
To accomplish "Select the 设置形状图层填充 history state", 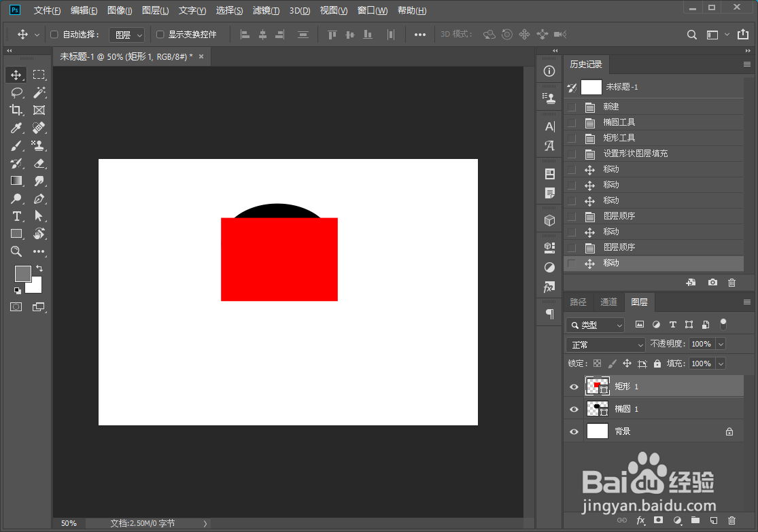I will 653,154.
